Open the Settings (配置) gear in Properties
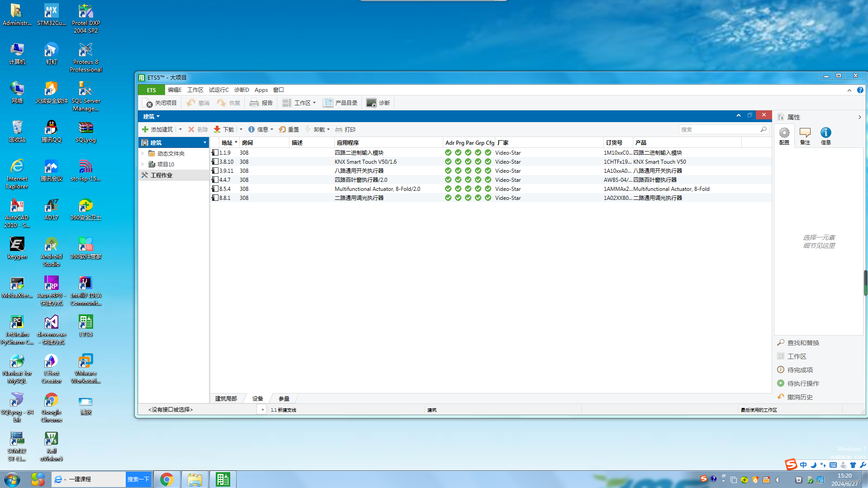This screenshot has width=868, height=488. tap(784, 133)
